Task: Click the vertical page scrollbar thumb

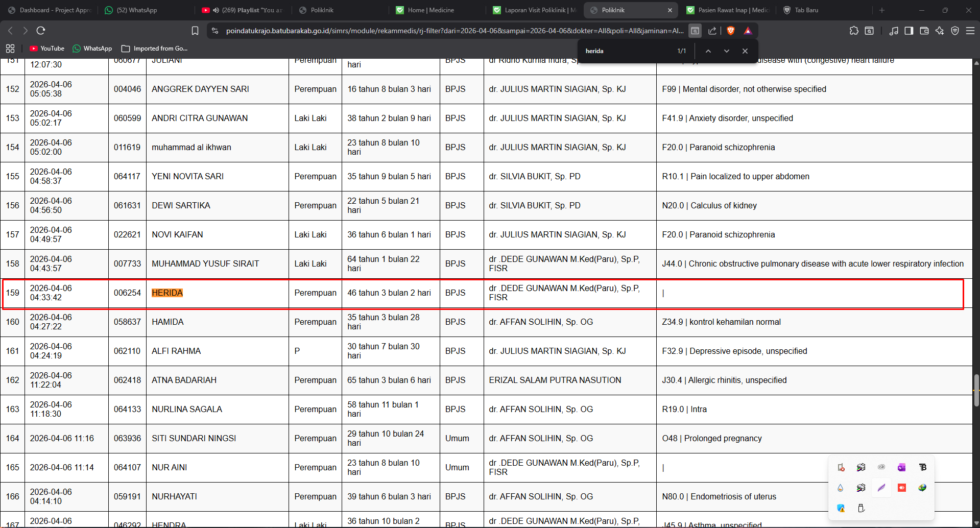Action: tap(976, 390)
